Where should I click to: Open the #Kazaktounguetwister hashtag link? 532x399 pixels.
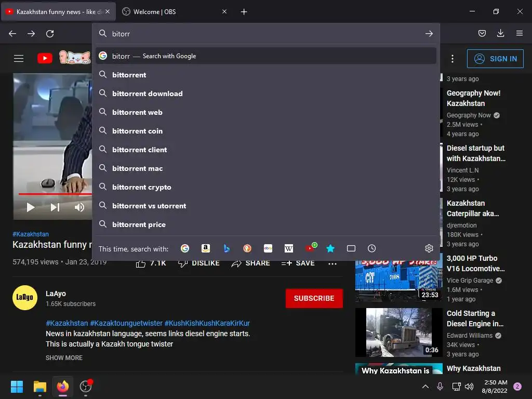click(x=126, y=323)
